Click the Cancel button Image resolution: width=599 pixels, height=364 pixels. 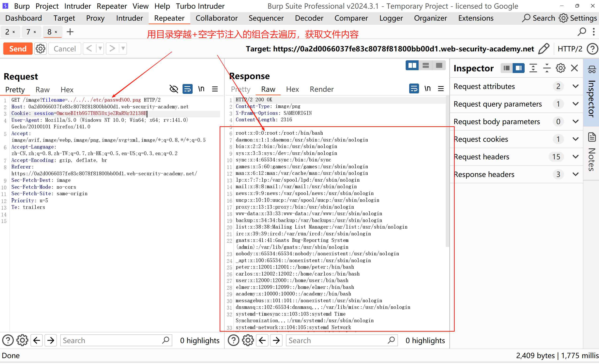[x=65, y=49]
